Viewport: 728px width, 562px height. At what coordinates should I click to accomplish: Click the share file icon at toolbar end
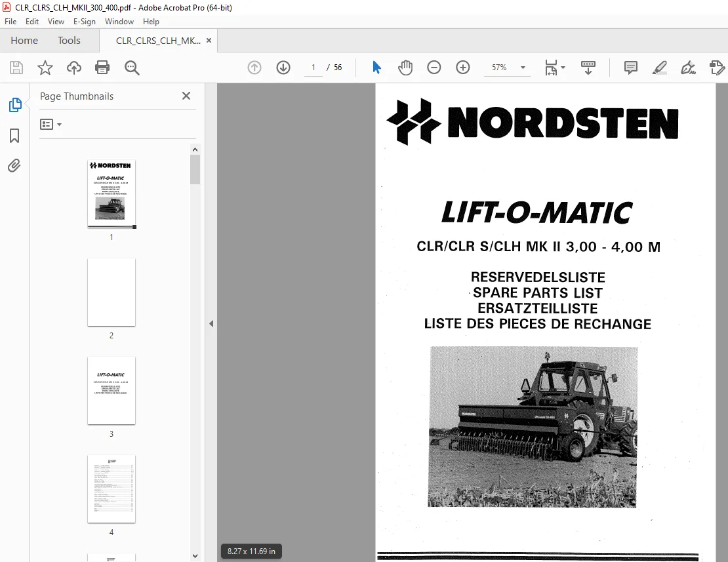(x=717, y=68)
